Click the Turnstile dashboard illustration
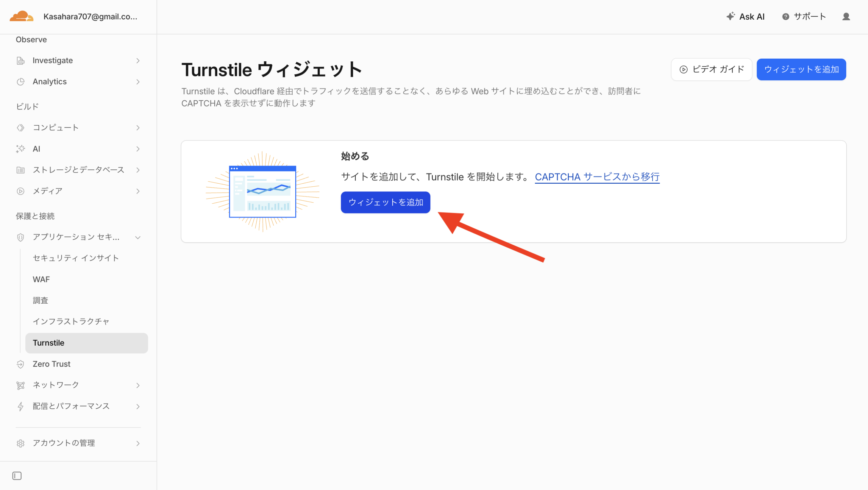 click(263, 191)
